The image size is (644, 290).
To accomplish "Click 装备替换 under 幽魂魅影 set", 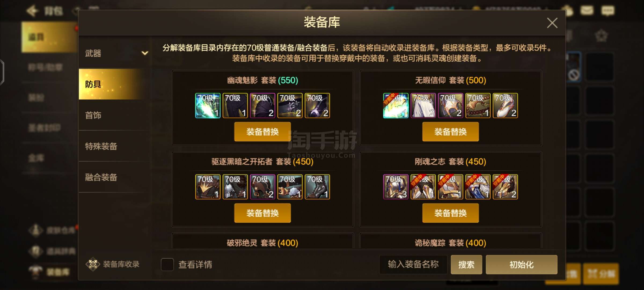I will (x=262, y=132).
